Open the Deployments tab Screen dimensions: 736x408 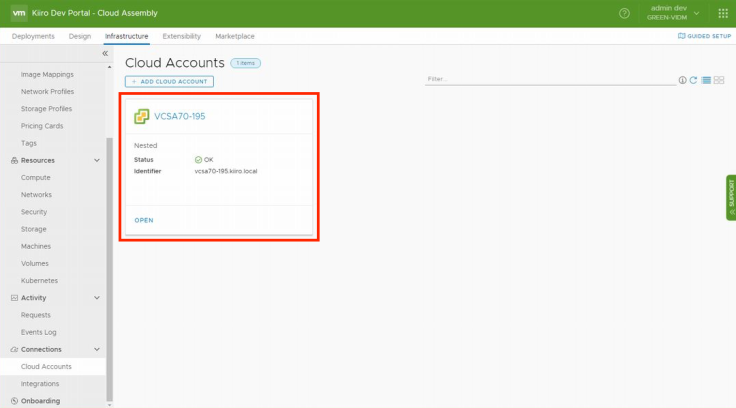point(33,36)
